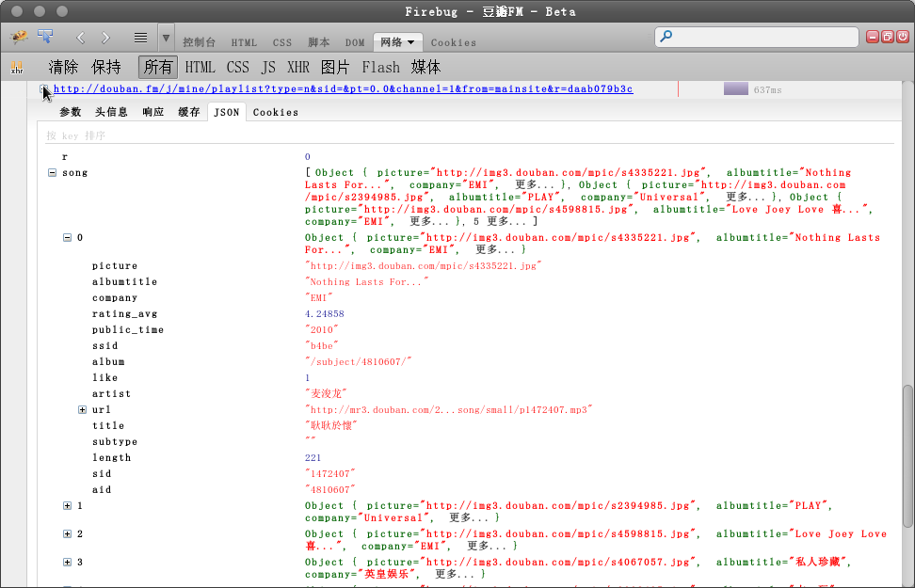Click the XHR break icon
Screen dimensions: 915x588
[x=17, y=68]
